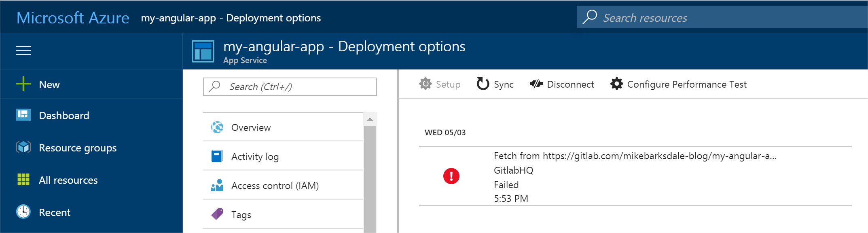This screenshot has width=868, height=233.
Task: Click the menu list scrollbar thumb
Action: coord(370,179)
